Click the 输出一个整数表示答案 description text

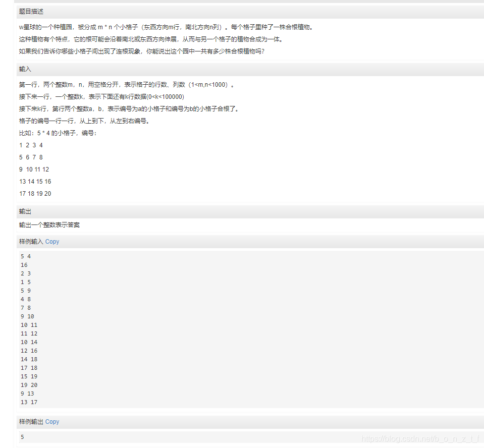(x=48, y=225)
